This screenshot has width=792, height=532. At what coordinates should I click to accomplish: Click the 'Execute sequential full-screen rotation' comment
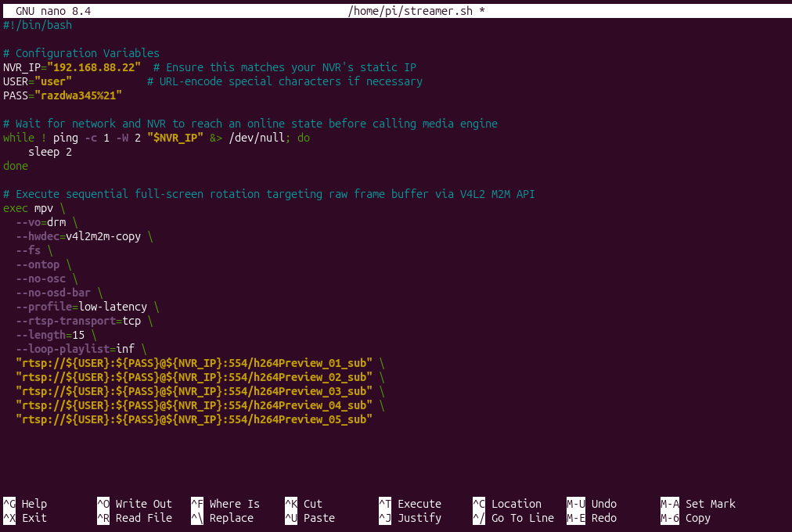click(269, 194)
